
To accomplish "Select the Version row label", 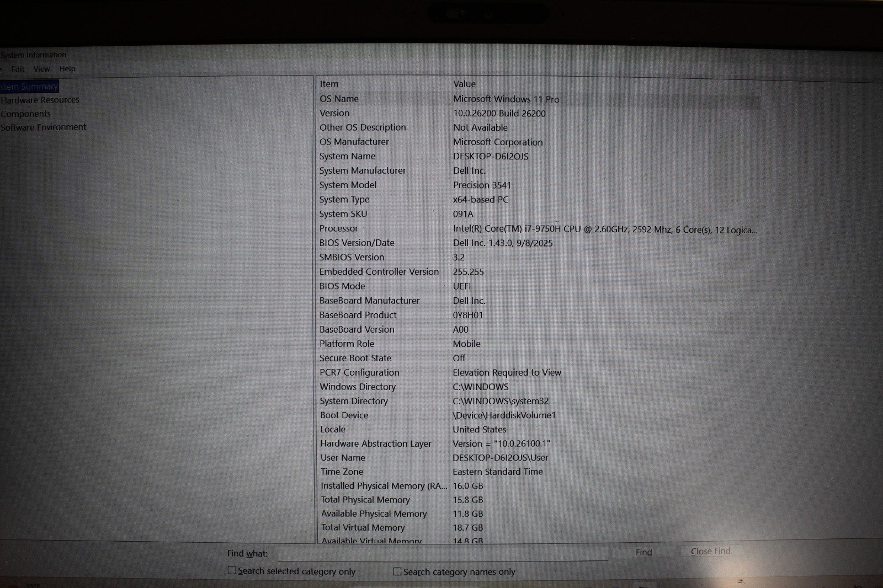I will pyautogui.click(x=334, y=113).
